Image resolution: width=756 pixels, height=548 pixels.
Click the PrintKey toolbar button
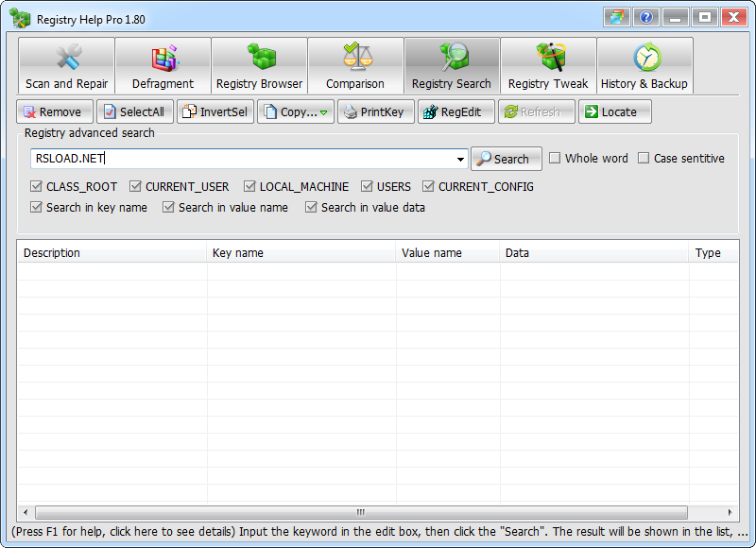pyautogui.click(x=376, y=111)
